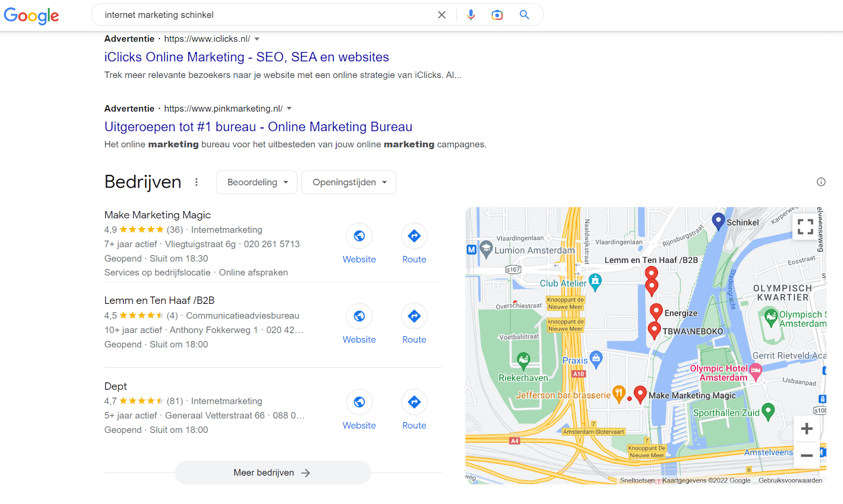Start a voice search with the microphone icon
The width and height of the screenshot is (843, 504).
pos(470,15)
